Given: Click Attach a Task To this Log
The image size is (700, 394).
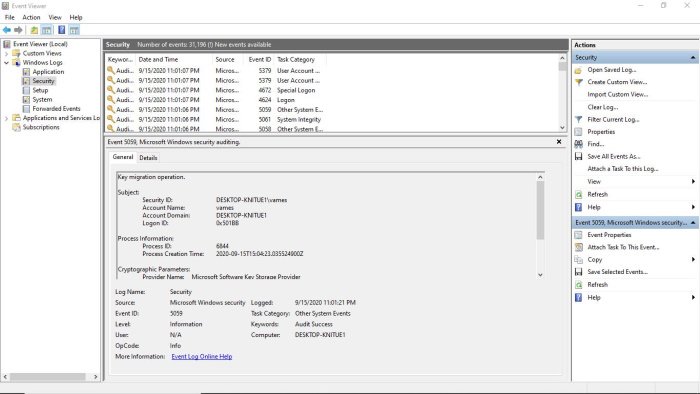Looking at the screenshot, I should point(623,169).
